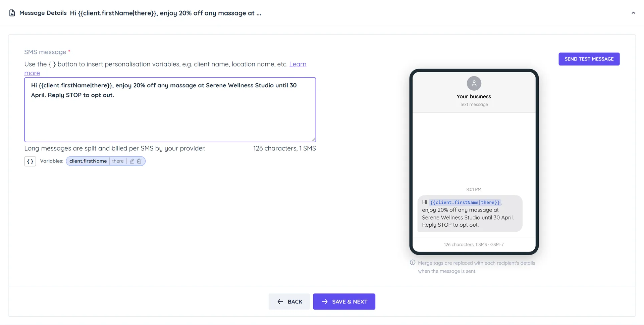Click the 'Your business' preview title

tap(474, 96)
